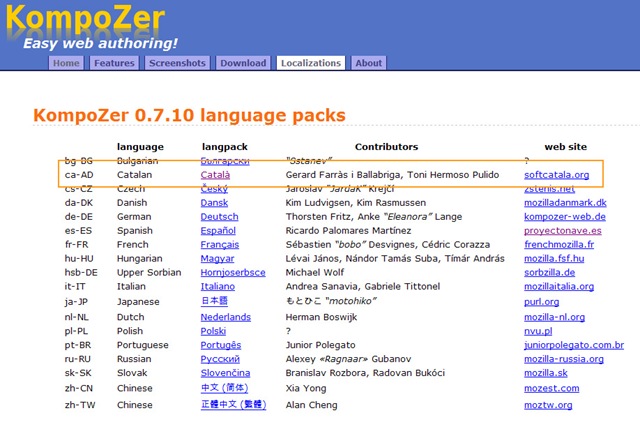The image size is (640, 436).
Task: Click the 'language' column header
Action: pos(140,147)
